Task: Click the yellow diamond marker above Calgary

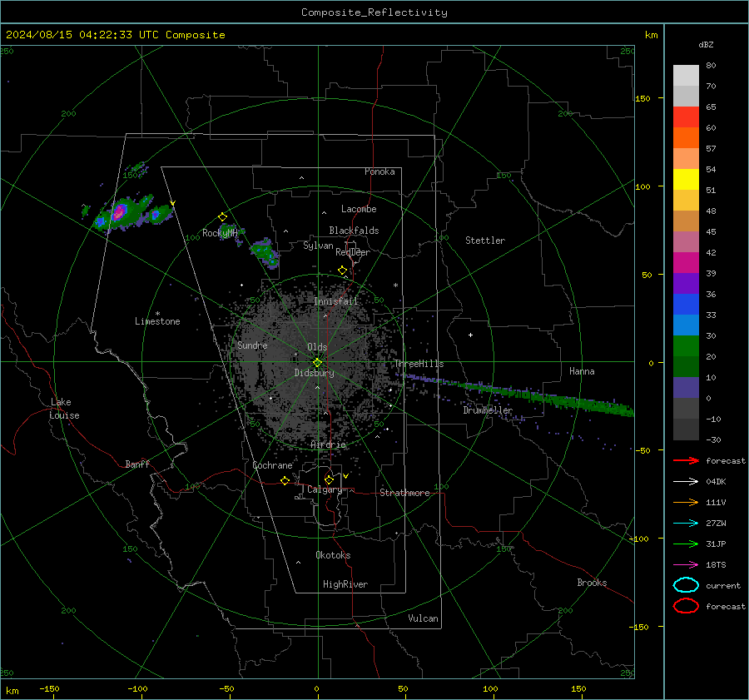Action: point(329,479)
